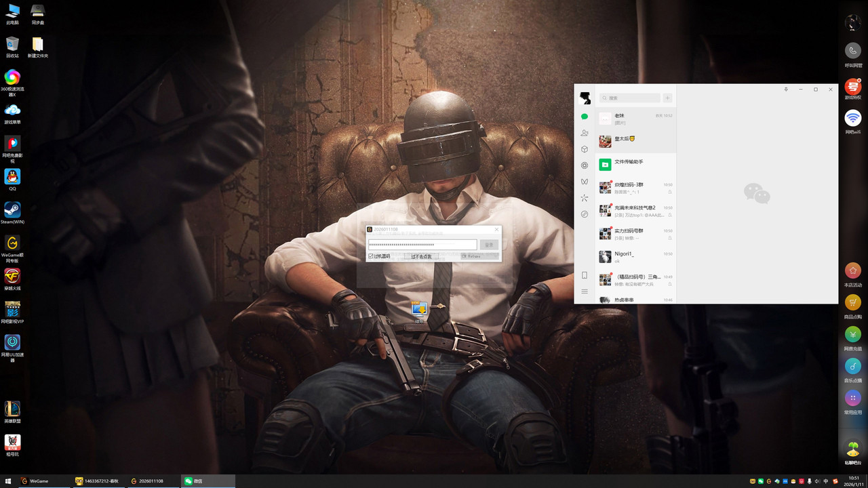Click the plus button beside WeChat search
Image resolution: width=868 pixels, height=488 pixels.
coord(667,98)
